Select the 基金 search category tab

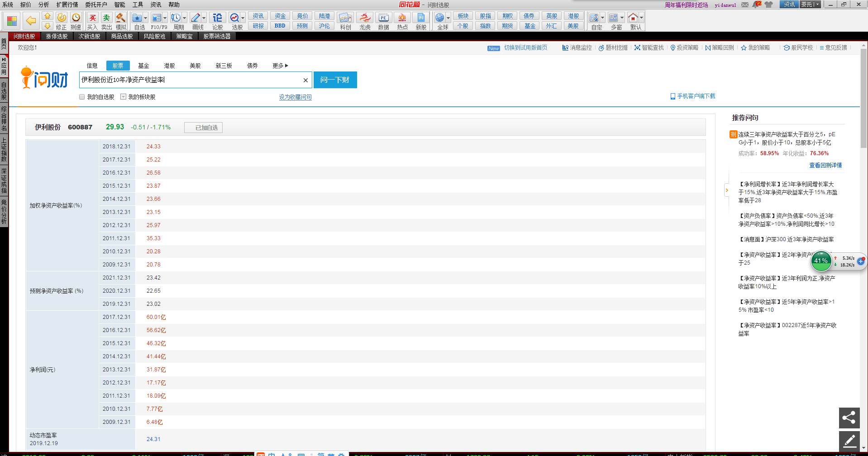tap(143, 66)
